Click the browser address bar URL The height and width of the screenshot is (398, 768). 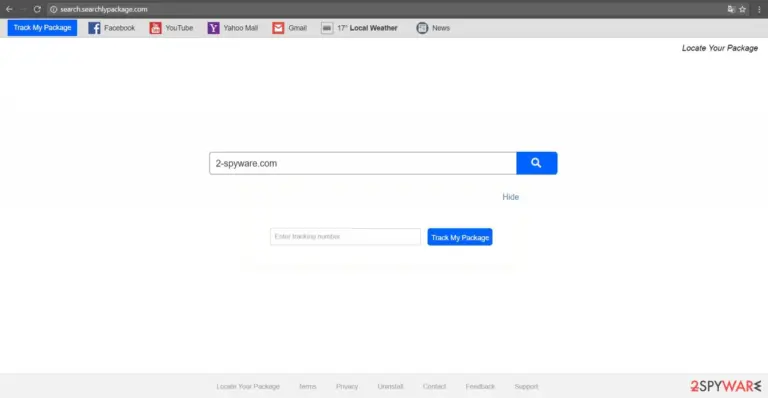103,9
